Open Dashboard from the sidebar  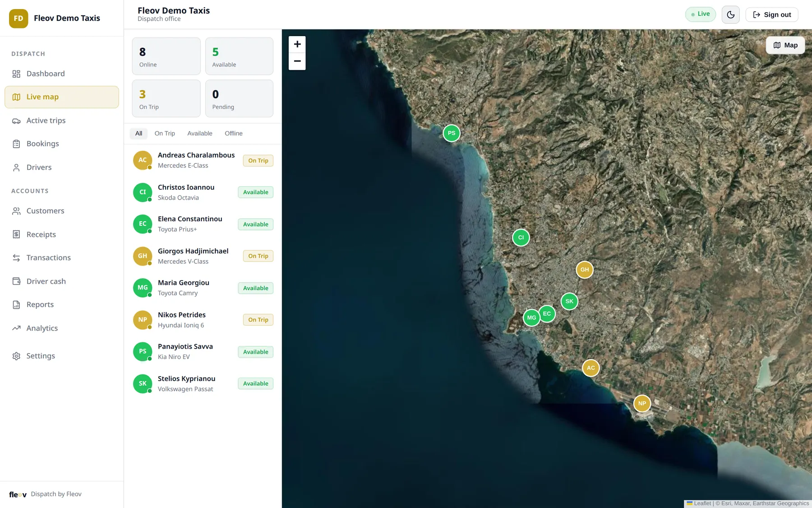point(62,74)
